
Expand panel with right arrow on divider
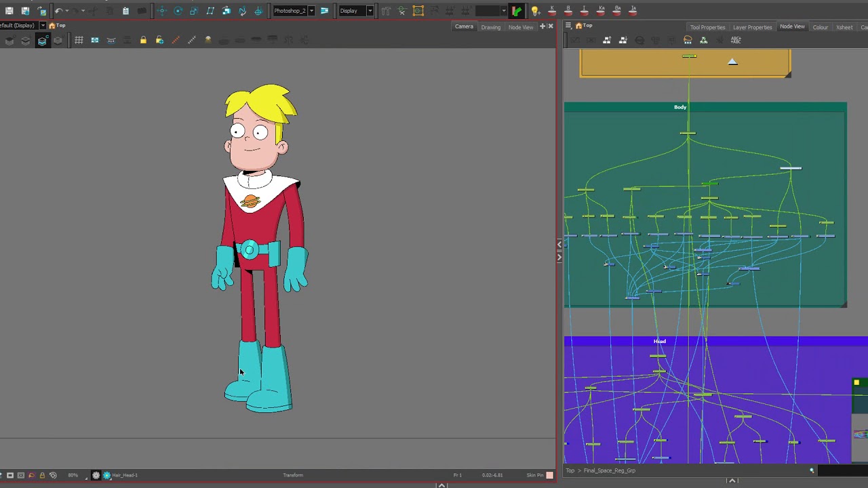559,258
